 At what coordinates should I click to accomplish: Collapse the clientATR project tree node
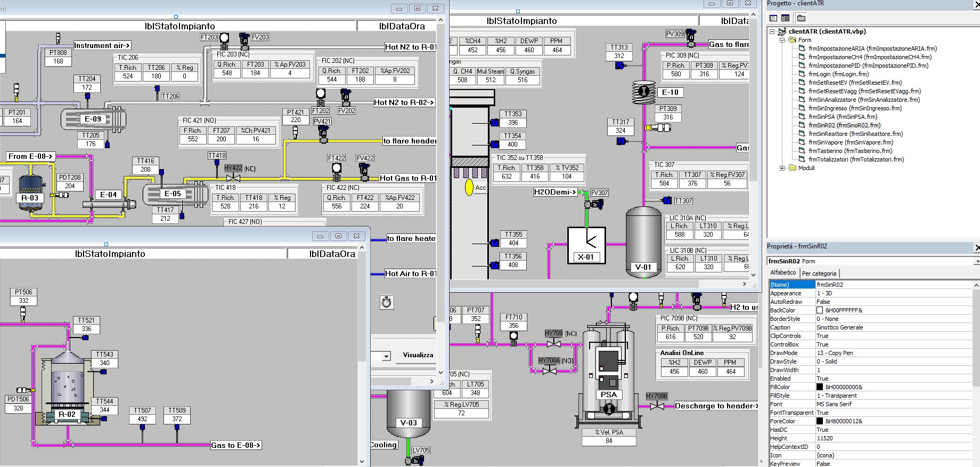click(x=772, y=31)
